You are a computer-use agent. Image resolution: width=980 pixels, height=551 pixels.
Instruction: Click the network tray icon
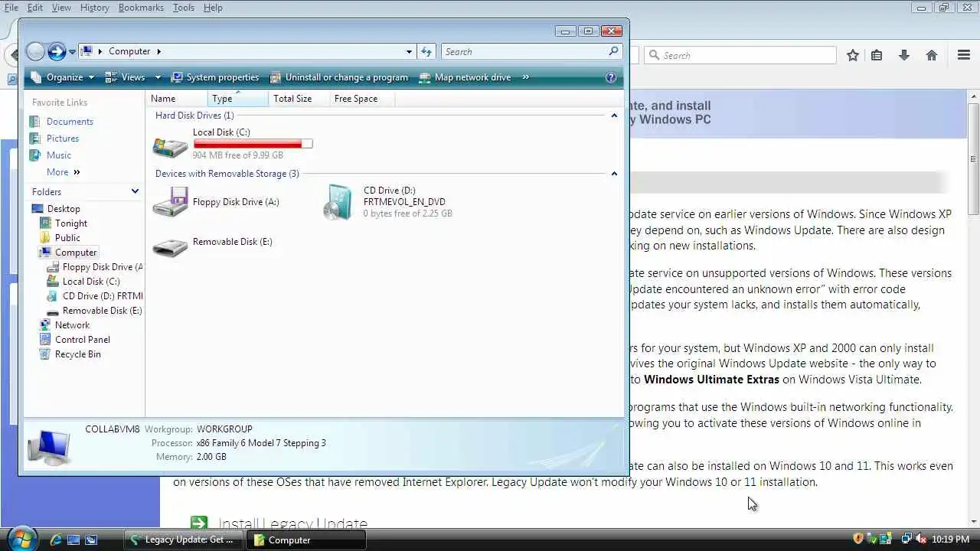pyautogui.click(x=906, y=539)
